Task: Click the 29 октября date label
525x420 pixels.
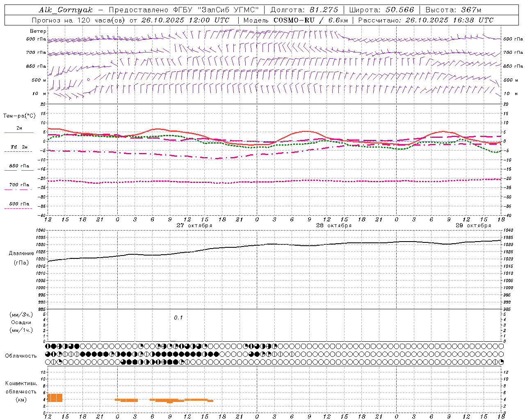Action: point(473,226)
